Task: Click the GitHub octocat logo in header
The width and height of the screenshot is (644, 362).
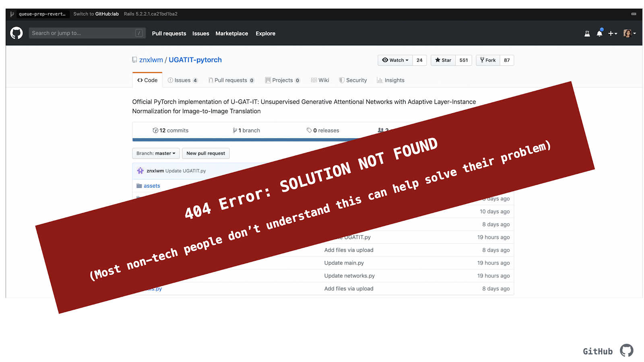Action: pyautogui.click(x=17, y=33)
